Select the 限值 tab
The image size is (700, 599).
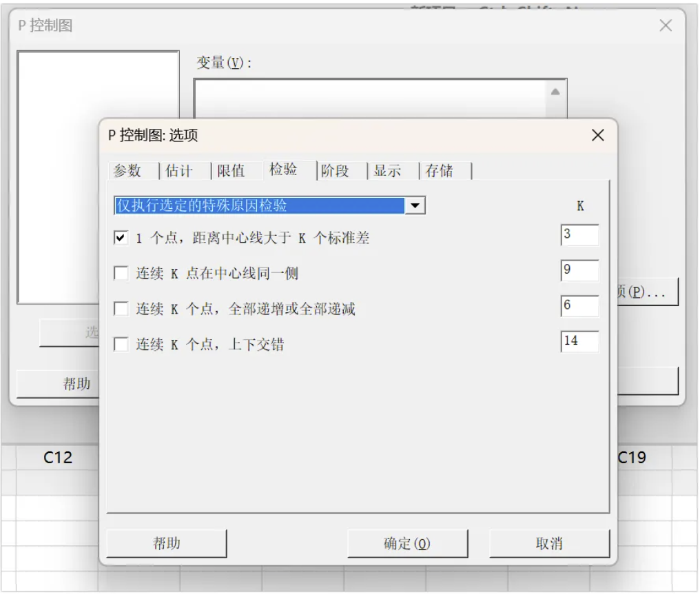pos(231,171)
